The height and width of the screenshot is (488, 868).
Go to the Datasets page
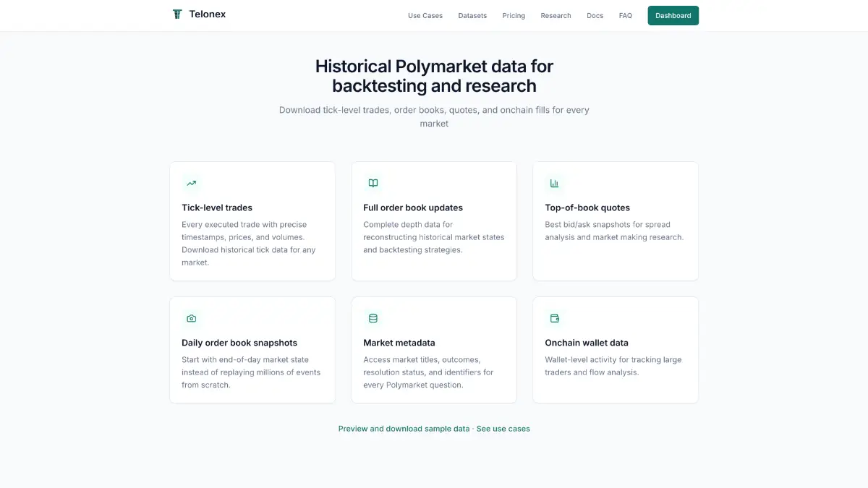pyautogui.click(x=472, y=15)
